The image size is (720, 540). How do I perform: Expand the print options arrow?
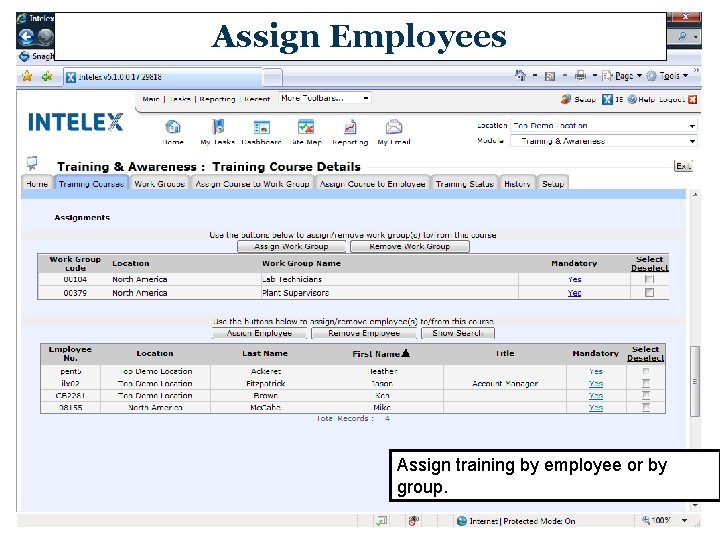tap(595, 75)
